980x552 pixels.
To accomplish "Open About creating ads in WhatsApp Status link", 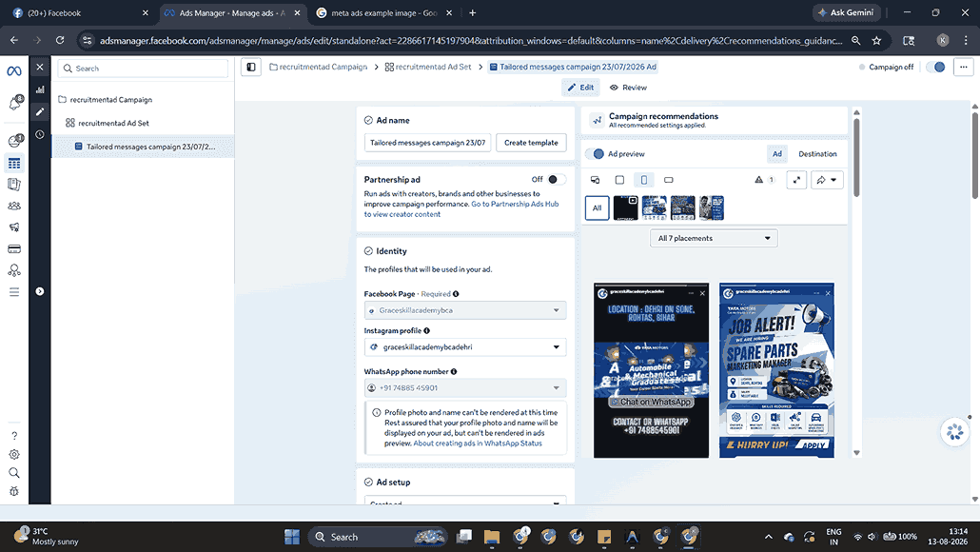I will (479, 444).
